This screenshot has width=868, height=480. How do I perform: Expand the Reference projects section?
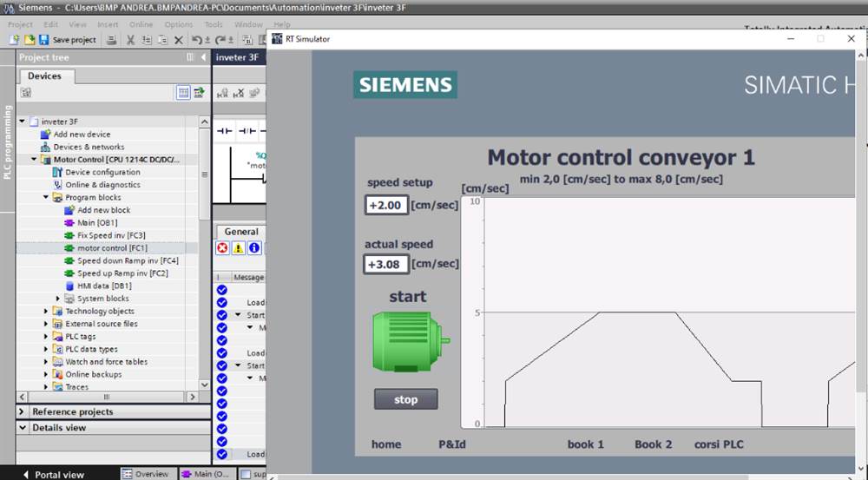click(x=23, y=411)
